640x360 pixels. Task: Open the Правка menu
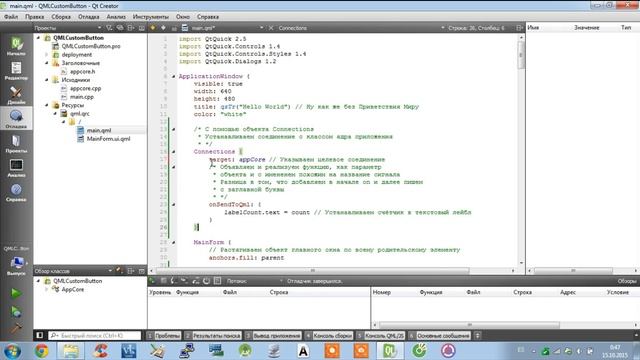pyautogui.click(x=34, y=17)
